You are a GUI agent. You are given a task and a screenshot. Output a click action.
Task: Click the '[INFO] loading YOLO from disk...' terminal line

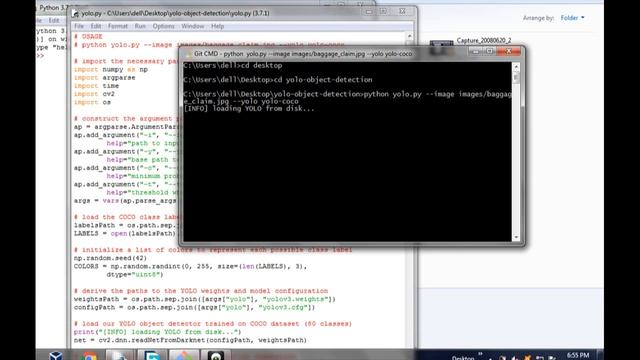[249, 109]
